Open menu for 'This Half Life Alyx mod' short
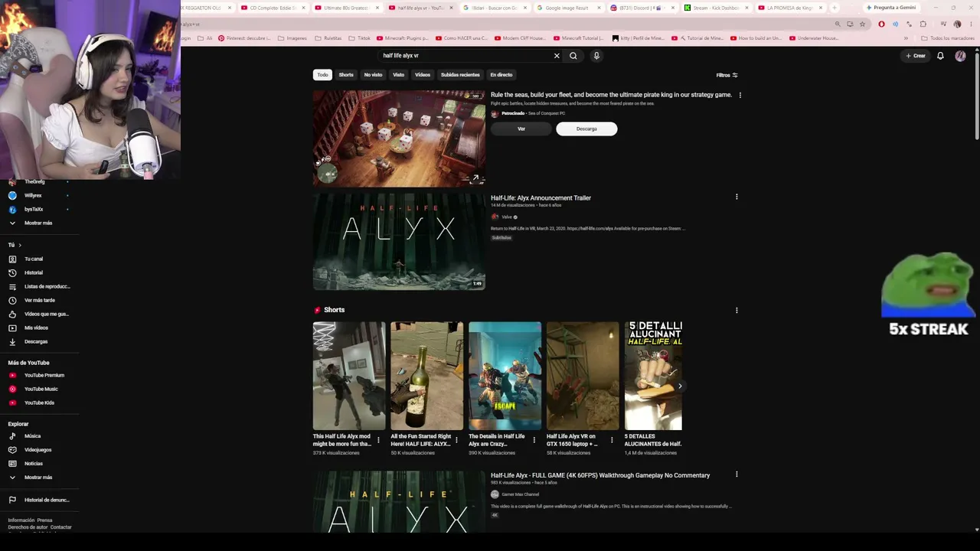 tap(378, 440)
